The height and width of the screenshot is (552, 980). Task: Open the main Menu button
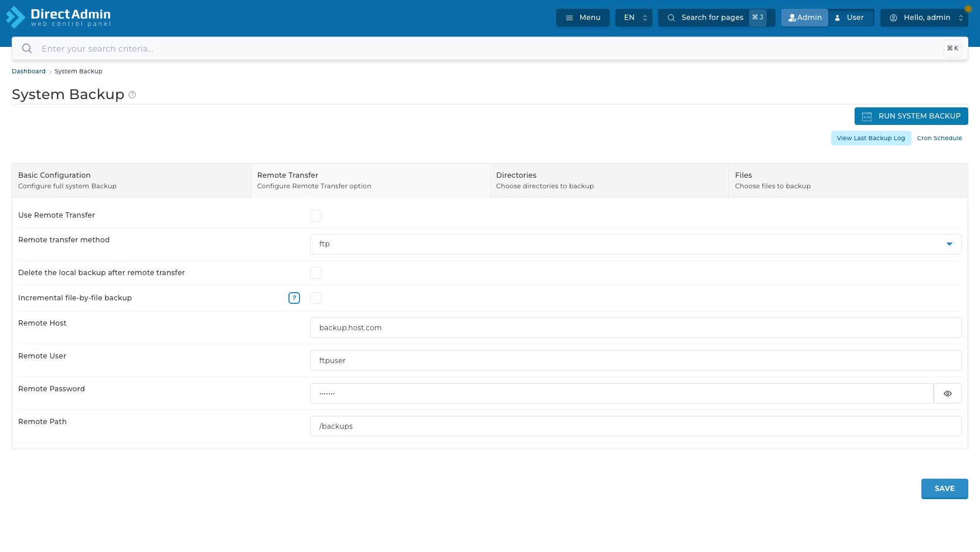pos(583,18)
